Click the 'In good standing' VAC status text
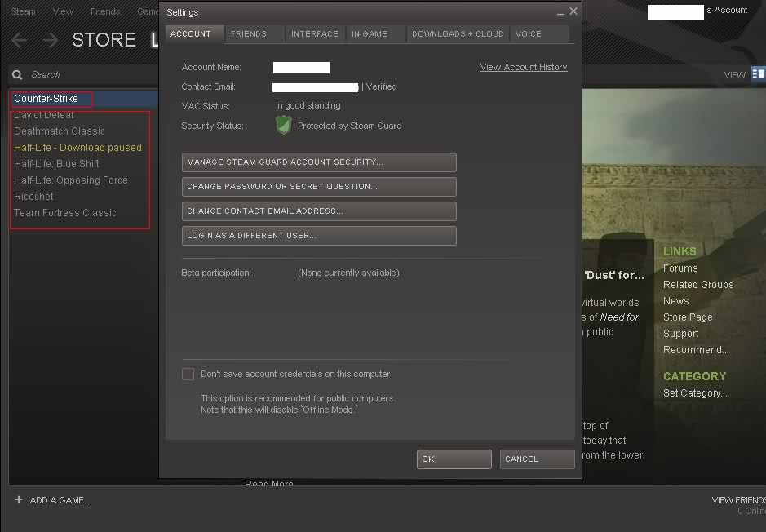This screenshot has width=766, height=532. click(x=308, y=105)
